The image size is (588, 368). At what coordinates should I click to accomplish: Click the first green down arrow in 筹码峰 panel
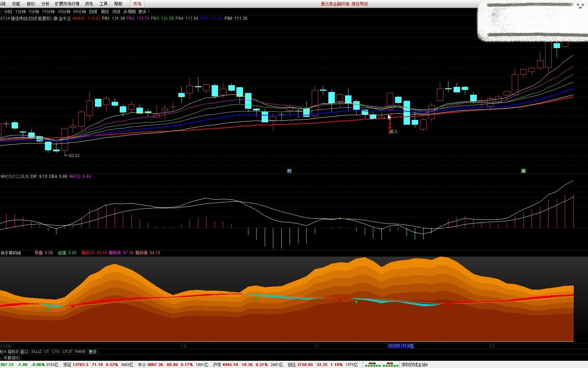[x=48, y=309]
